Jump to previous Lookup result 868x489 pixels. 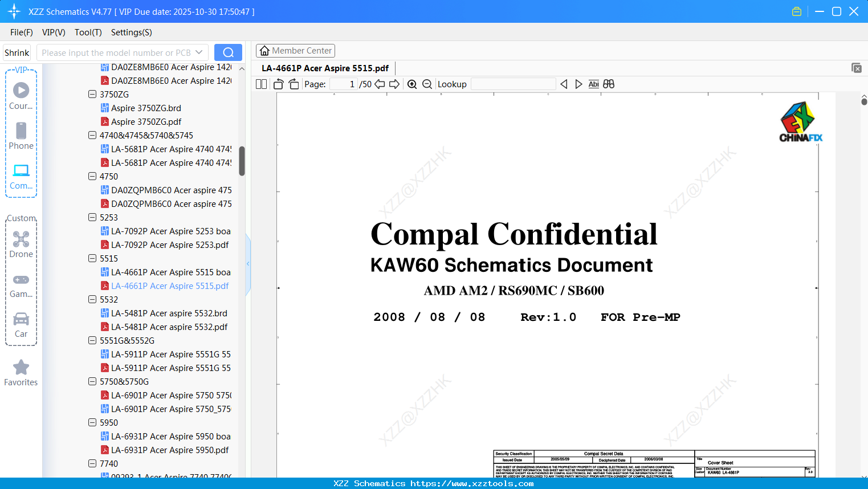point(564,84)
